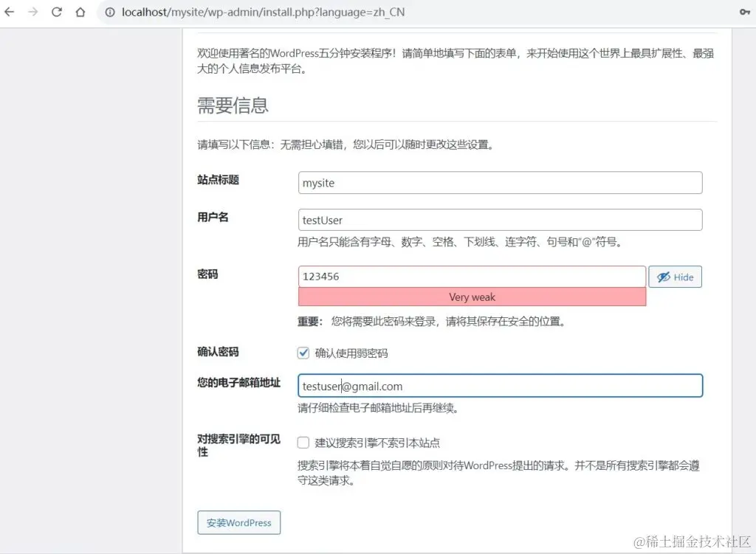Screen dimensions: 756x554
Task: Open saved password key icon
Action: pos(745,12)
